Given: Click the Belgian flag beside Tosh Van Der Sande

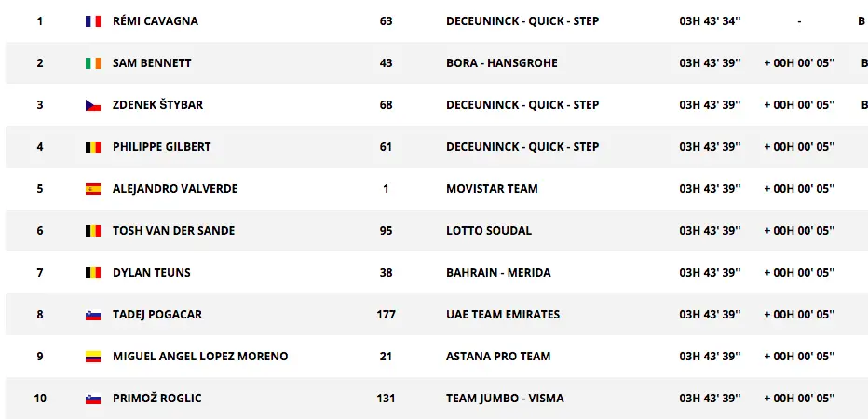Looking at the screenshot, I should click(92, 231).
